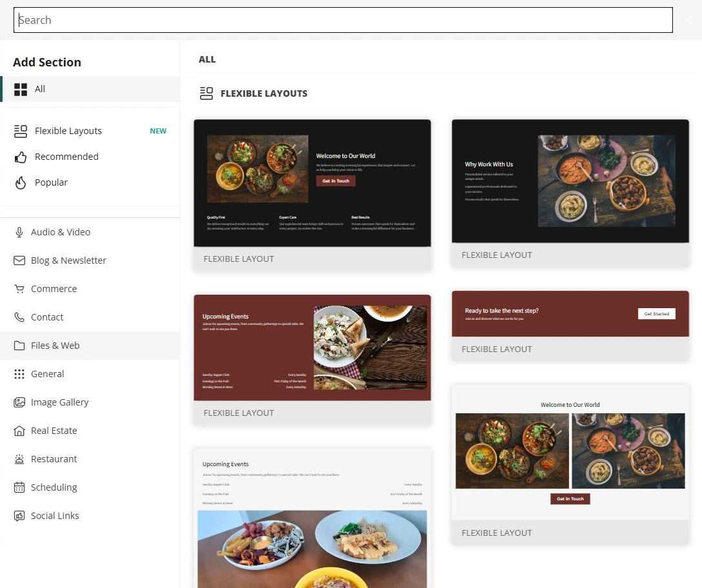This screenshot has width=702, height=588.
Task: Open the Files & Web category
Action: (x=90, y=346)
